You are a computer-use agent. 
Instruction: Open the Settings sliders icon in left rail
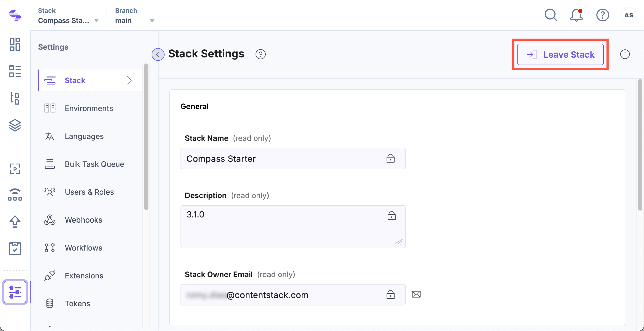[15, 292]
